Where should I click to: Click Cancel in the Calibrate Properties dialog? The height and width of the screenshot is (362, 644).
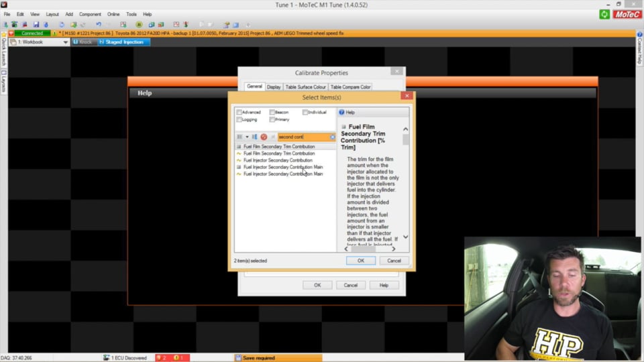pyautogui.click(x=351, y=286)
